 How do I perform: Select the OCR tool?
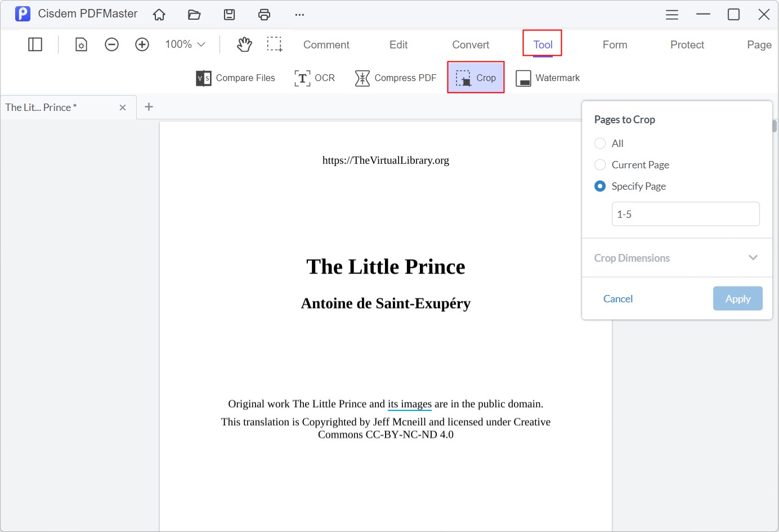pyautogui.click(x=315, y=78)
